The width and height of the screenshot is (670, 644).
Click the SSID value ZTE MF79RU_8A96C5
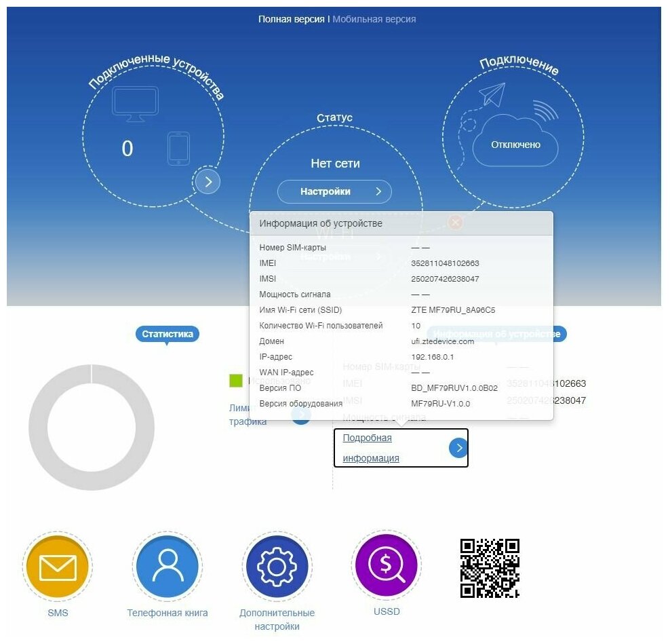453,310
